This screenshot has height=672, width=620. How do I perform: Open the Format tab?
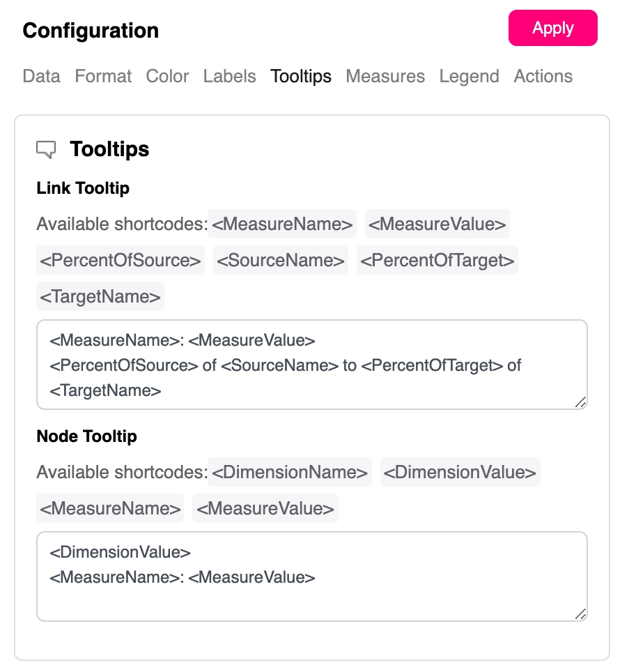point(103,76)
